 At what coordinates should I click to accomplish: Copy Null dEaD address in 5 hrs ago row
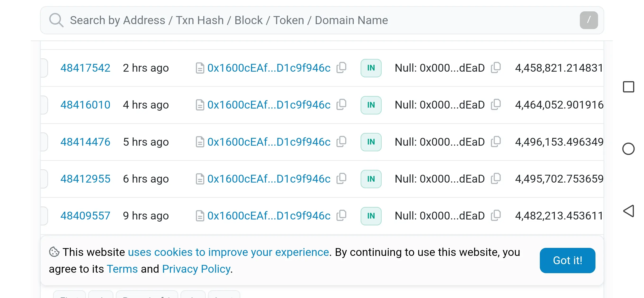pos(496,142)
